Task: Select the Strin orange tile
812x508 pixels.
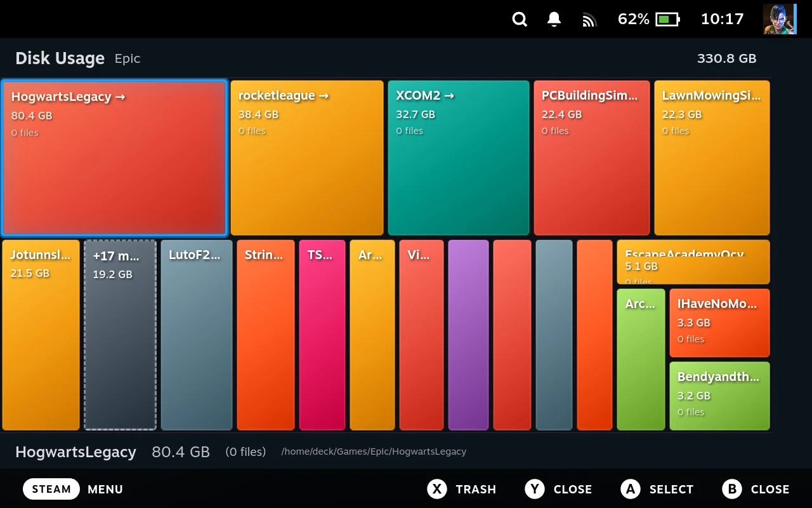Action: click(266, 335)
